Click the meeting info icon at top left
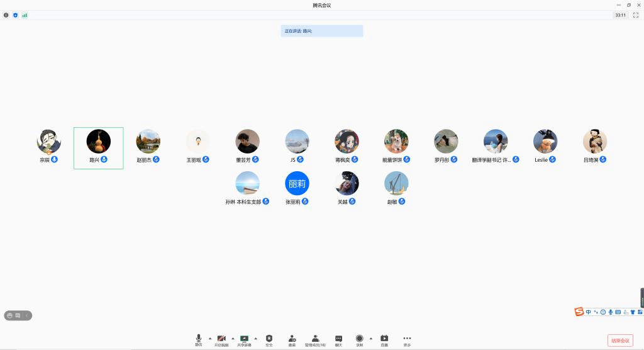This screenshot has width=644, height=350. pos(6,14)
